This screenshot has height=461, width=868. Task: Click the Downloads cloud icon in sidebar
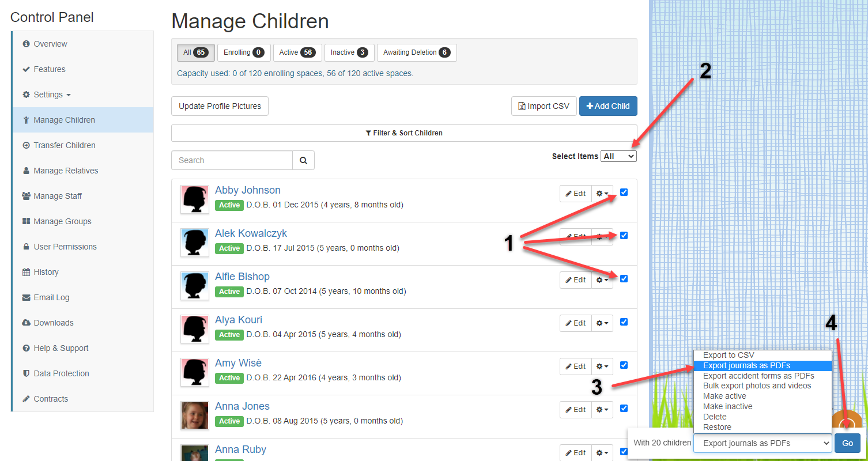click(x=26, y=323)
